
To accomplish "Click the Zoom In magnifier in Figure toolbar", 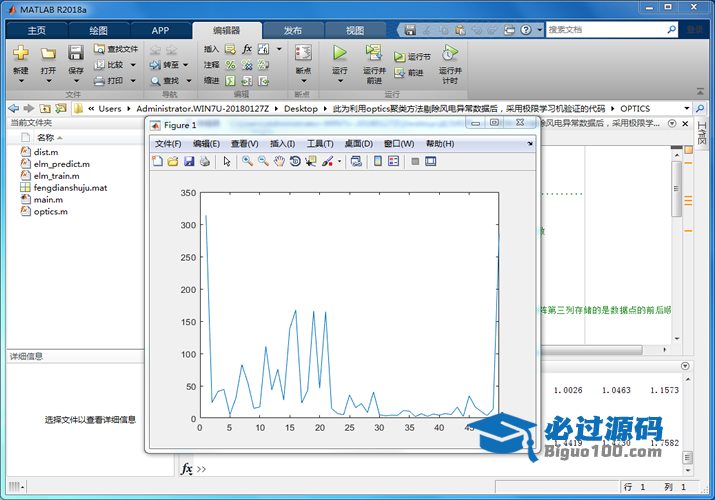I will tap(247, 161).
